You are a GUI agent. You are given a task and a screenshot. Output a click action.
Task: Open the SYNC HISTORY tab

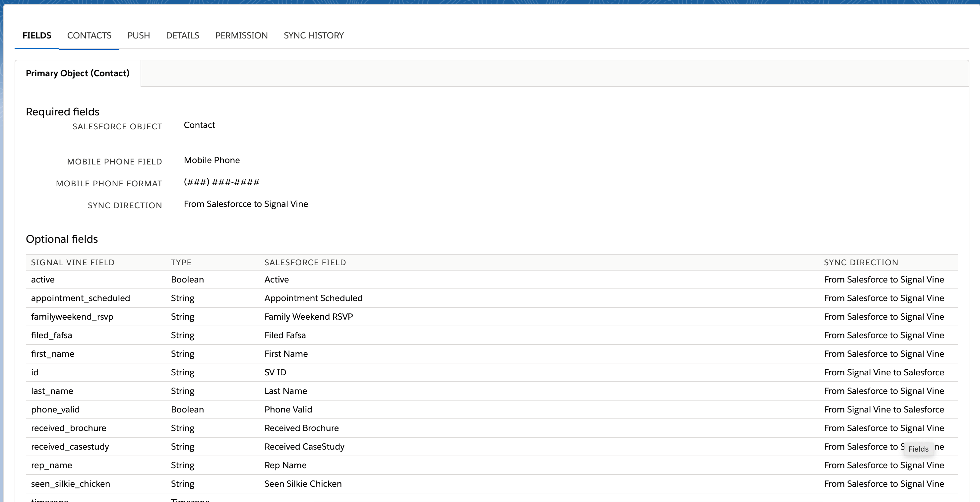pyautogui.click(x=314, y=35)
